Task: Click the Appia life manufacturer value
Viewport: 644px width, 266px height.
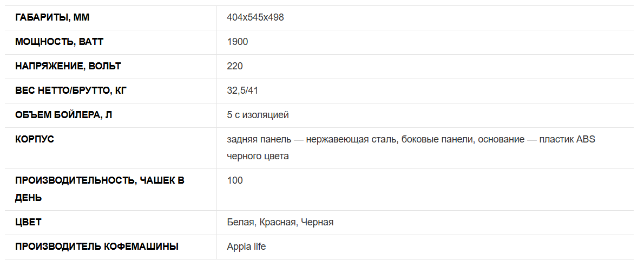Action: click(x=246, y=246)
